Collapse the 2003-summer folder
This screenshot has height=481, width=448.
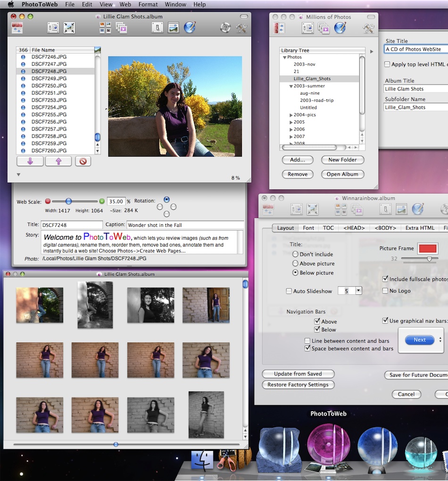(x=291, y=86)
